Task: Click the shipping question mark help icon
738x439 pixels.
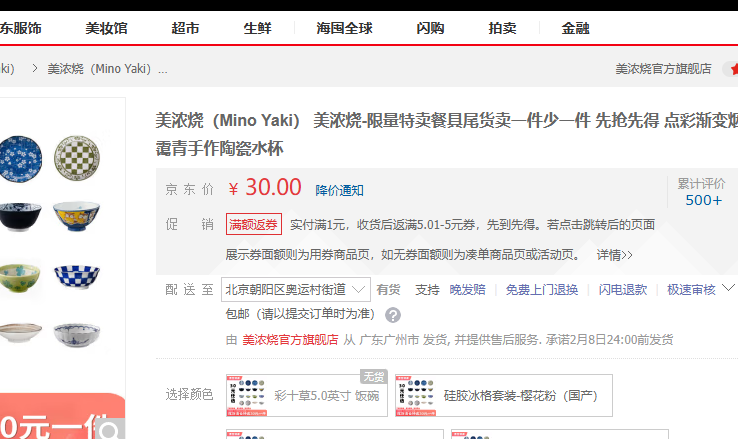Action: click(393, 315)
